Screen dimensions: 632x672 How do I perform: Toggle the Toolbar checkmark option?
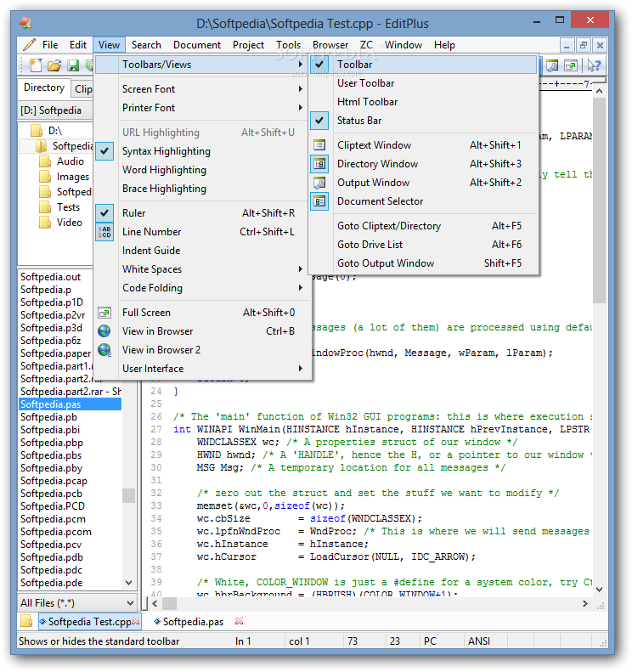point(423,65)
